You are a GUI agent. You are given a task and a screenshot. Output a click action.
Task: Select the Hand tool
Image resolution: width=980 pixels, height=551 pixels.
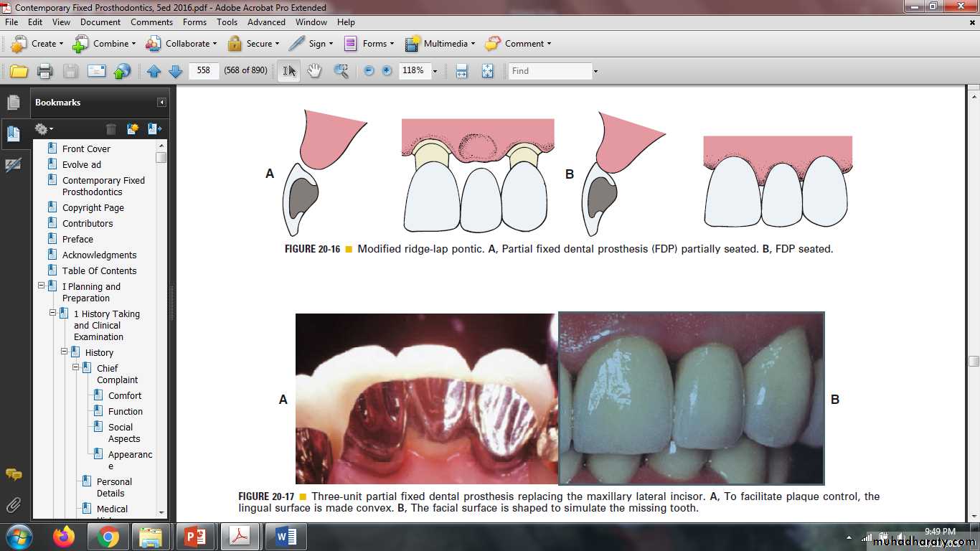tap(314, 71)
